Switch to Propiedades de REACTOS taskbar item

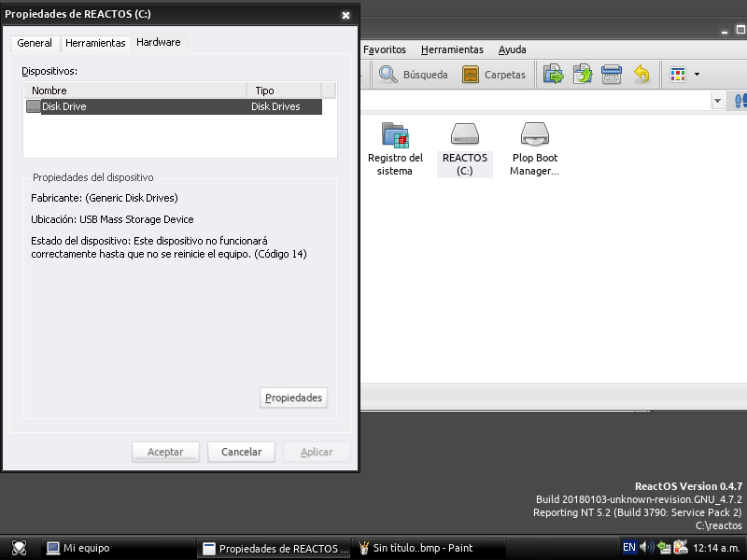point(274,548)
